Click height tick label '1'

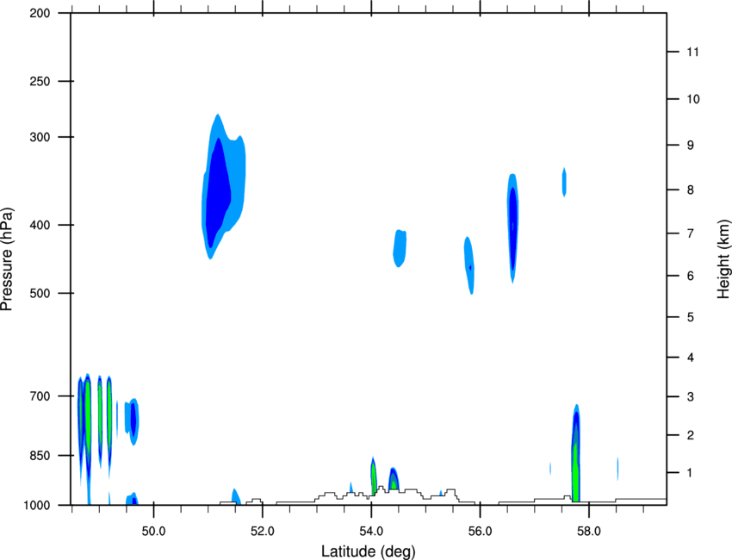[690, 473]
